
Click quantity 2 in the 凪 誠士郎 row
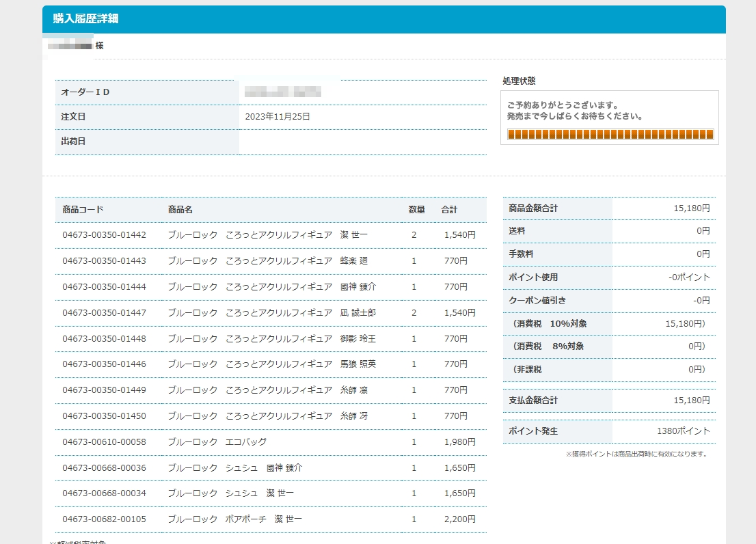[x=414, y=313]
